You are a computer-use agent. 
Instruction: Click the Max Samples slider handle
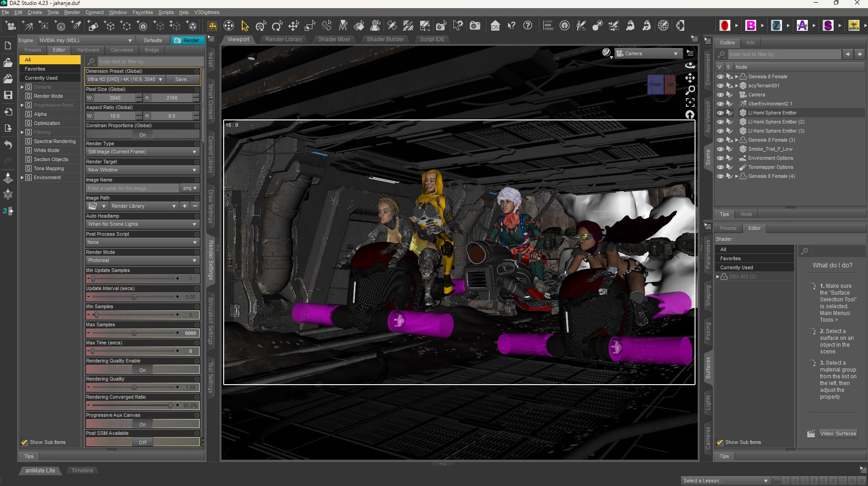point(134,333)
